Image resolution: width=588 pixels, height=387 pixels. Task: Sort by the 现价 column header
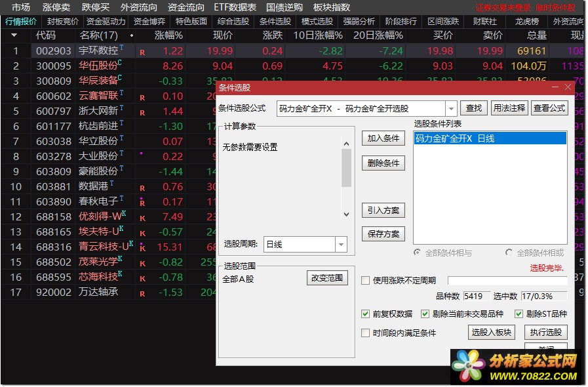[223, 35]
